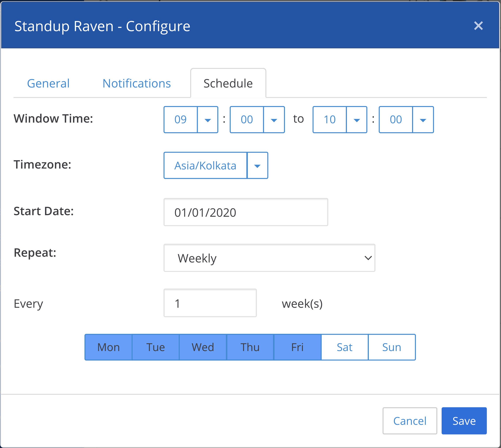Toggle the Tue day button
This screenshot has width=501, height=448.
tap(155, 347)
